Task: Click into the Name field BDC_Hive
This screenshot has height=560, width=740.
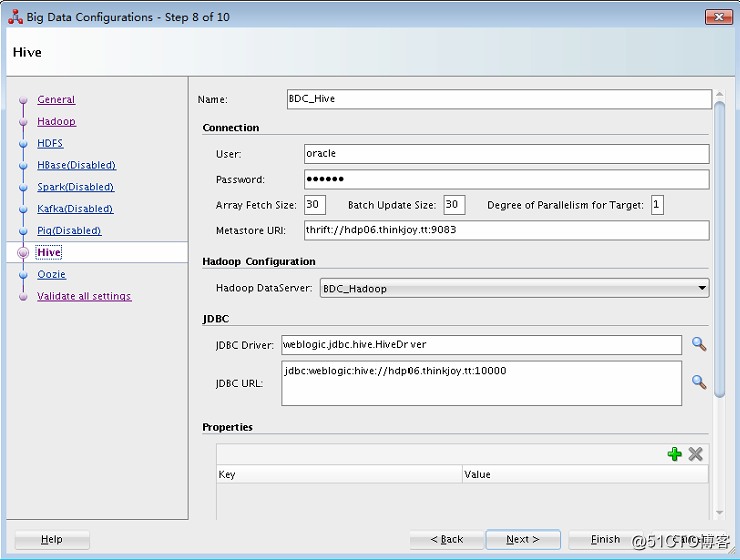Action: [499, 99]
